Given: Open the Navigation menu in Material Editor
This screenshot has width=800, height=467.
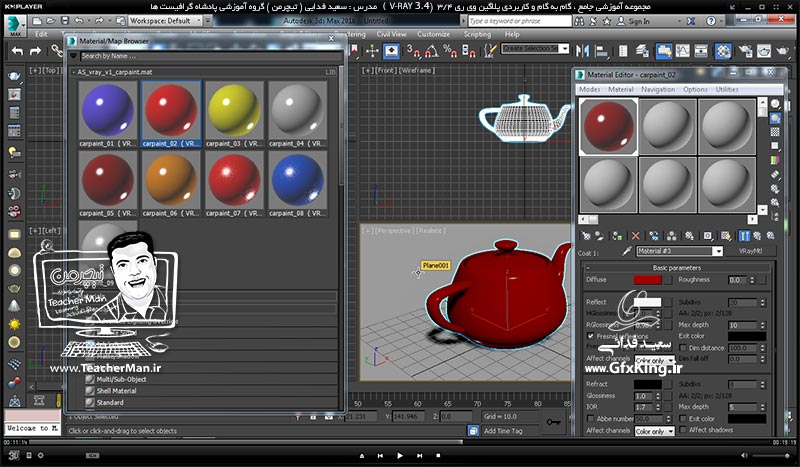Looking at the screenshot, I should pos(658,89).
